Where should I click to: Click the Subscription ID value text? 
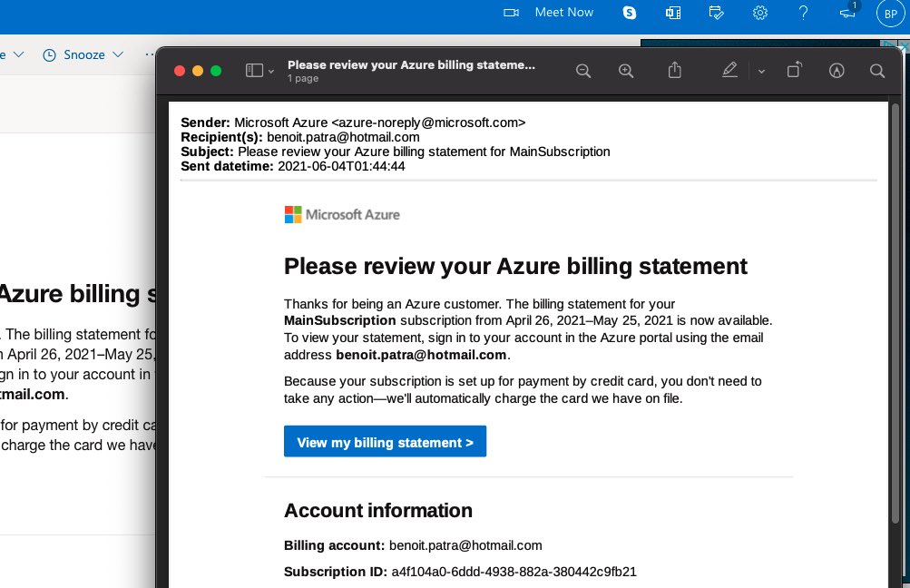pyautogui.click(x=514, y=571)
